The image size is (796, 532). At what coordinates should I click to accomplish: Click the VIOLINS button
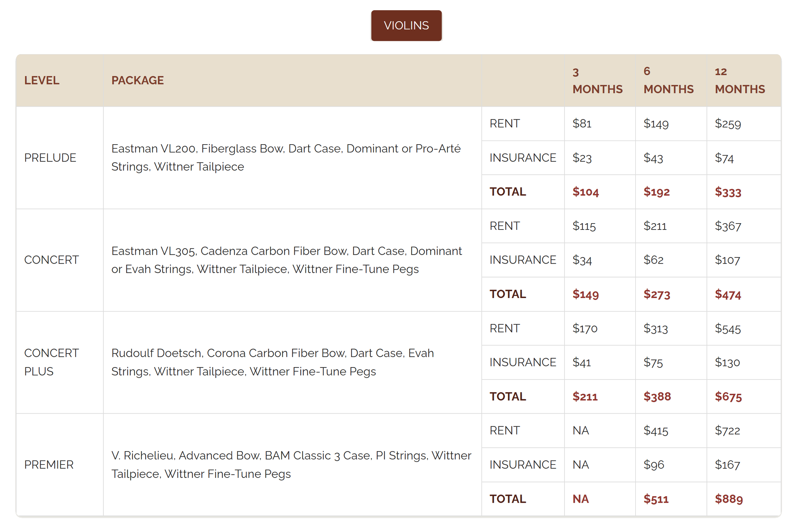coord(406,25)
